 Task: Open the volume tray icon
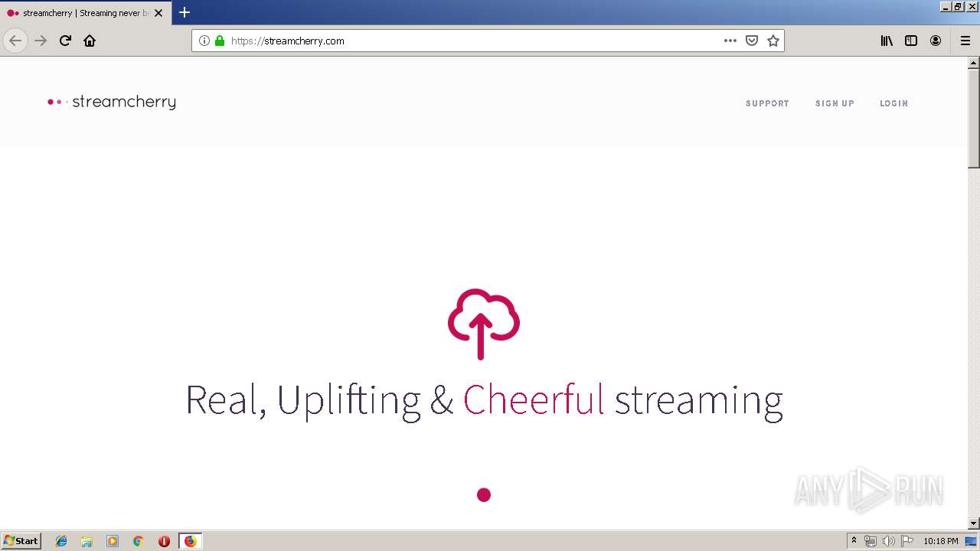[x=889, y=541]
